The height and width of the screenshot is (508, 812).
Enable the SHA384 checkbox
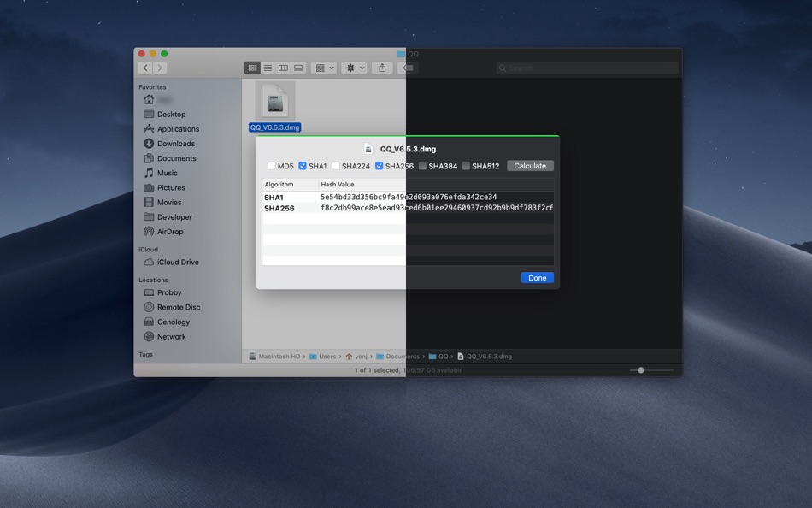click(x=422, y=166)
